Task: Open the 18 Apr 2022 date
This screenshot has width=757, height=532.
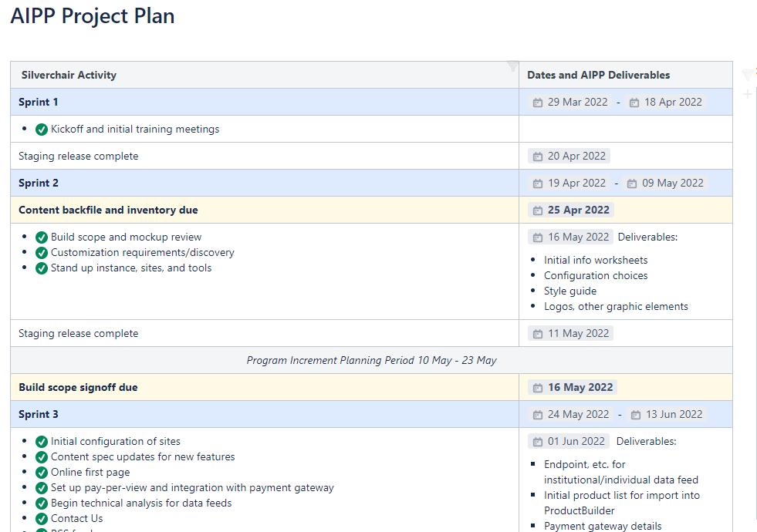Action: coord(672,103)
